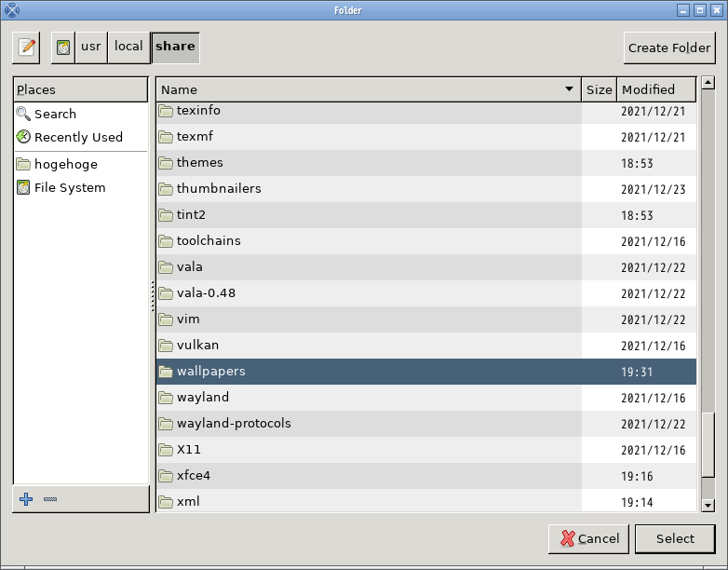Viewport: 728px width, 570px height.
Task: Click the folder icon beside texmf
Action: pyautogui.click(x=166, y=137)
